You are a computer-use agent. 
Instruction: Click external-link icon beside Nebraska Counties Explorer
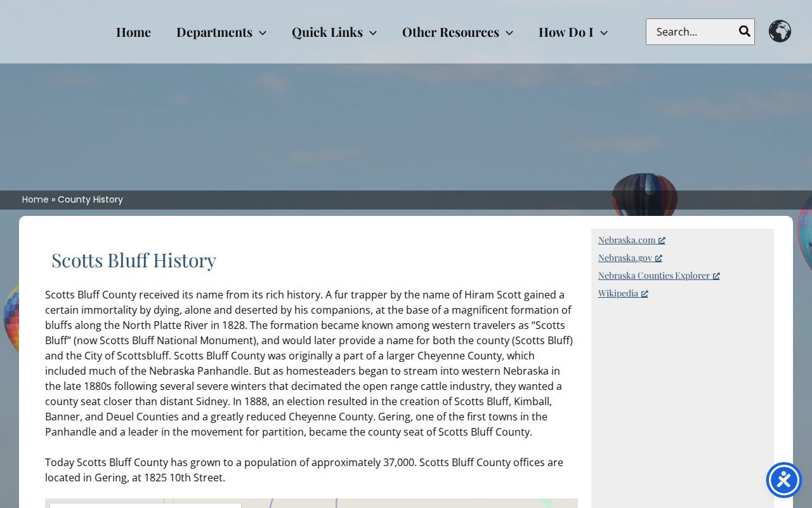coord(716,276)
